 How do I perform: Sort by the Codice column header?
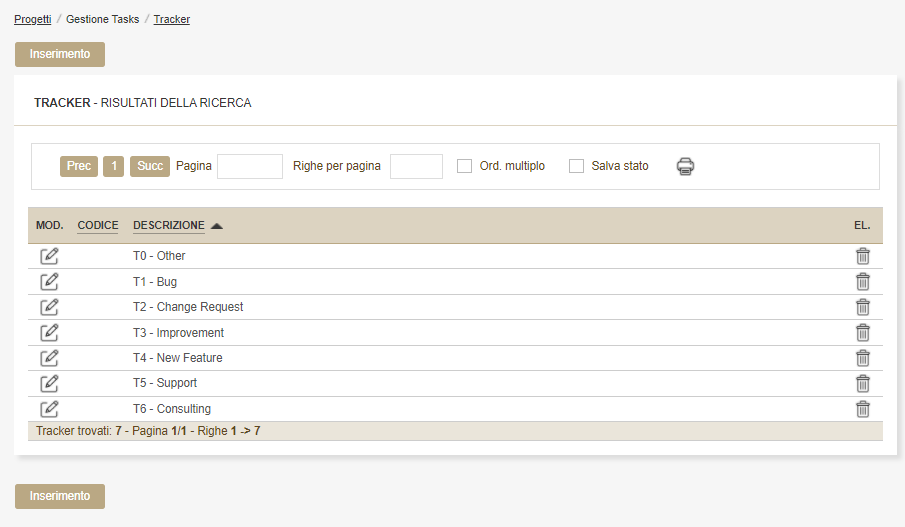click(97, 226)
